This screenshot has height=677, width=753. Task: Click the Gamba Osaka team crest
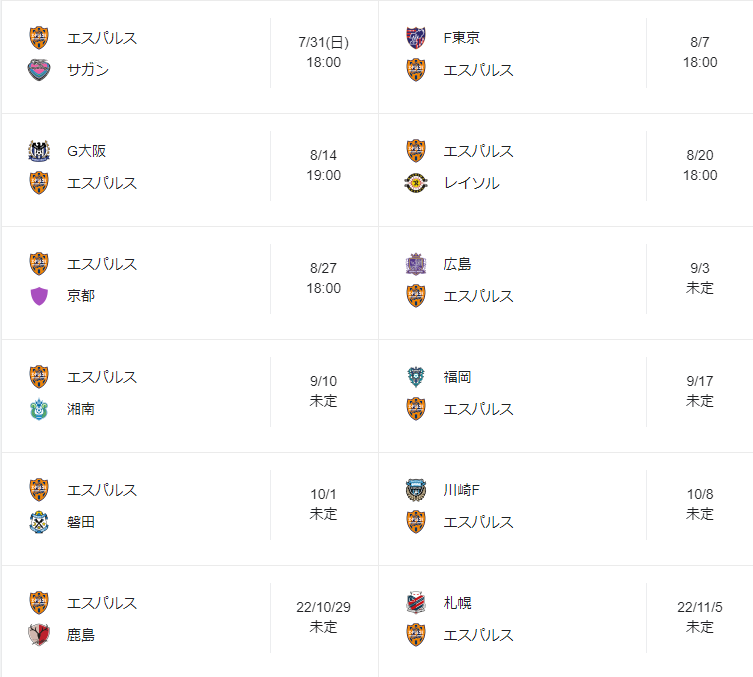(x=39, y=151)
